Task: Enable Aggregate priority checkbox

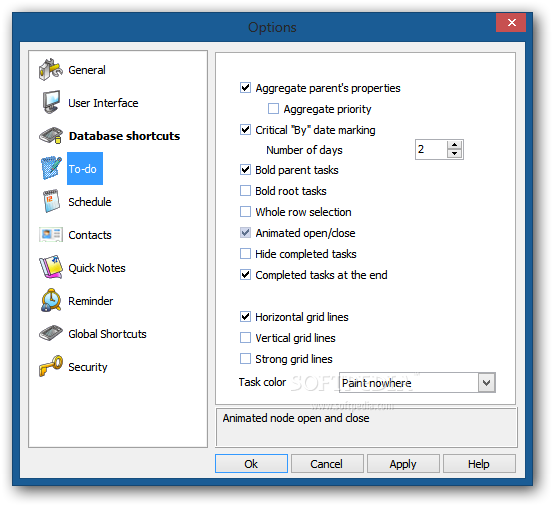Action: point(273,109)
